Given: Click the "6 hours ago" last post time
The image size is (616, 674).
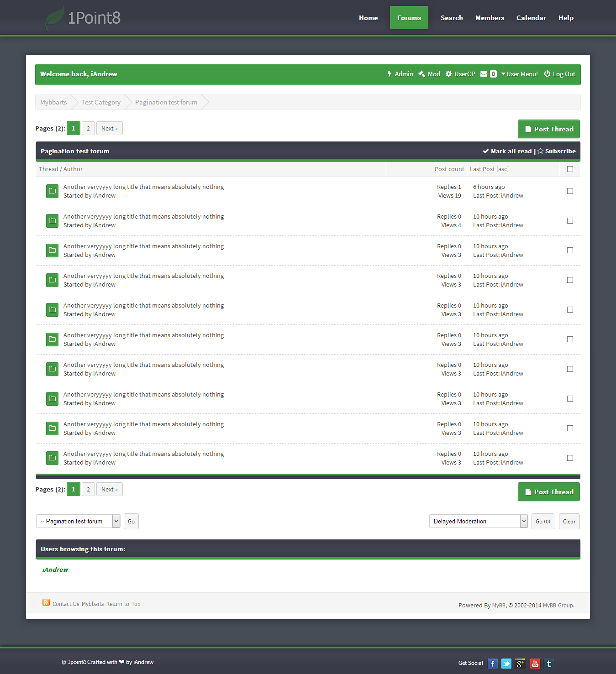Looking at the screenshot, I should click(489, 187).
